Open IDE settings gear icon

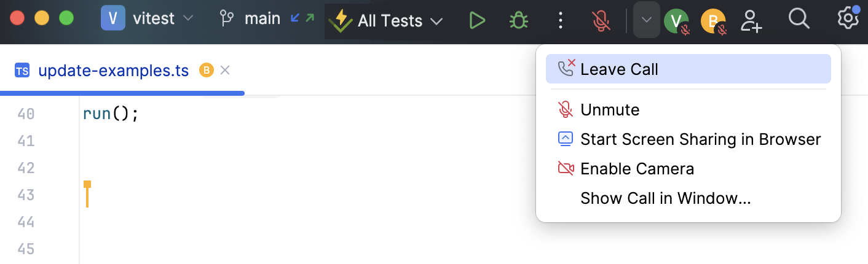848,19
